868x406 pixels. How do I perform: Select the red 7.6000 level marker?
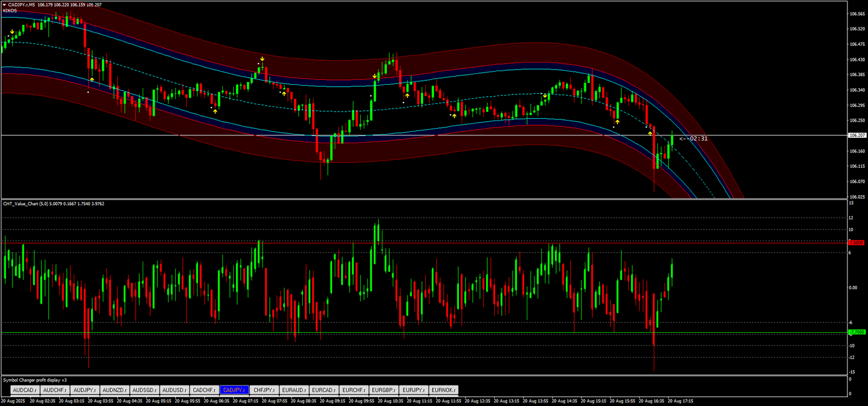(x=857, y=243)
